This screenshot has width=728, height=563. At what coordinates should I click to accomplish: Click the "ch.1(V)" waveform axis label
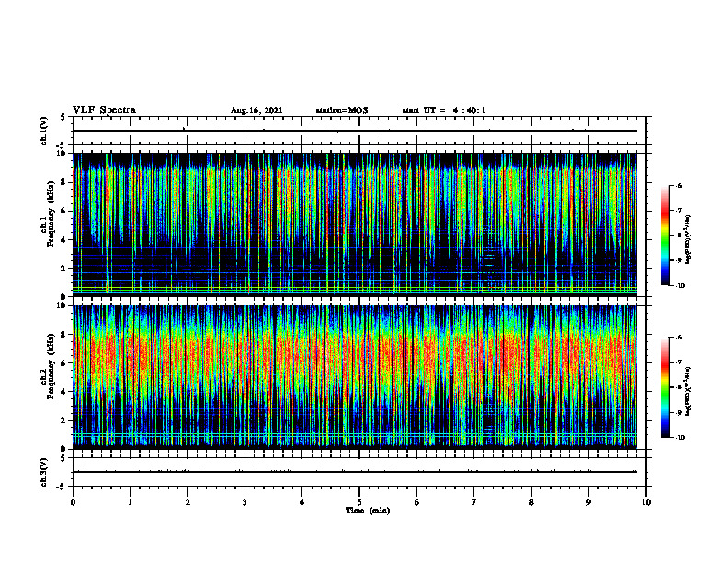click(44, 131)
